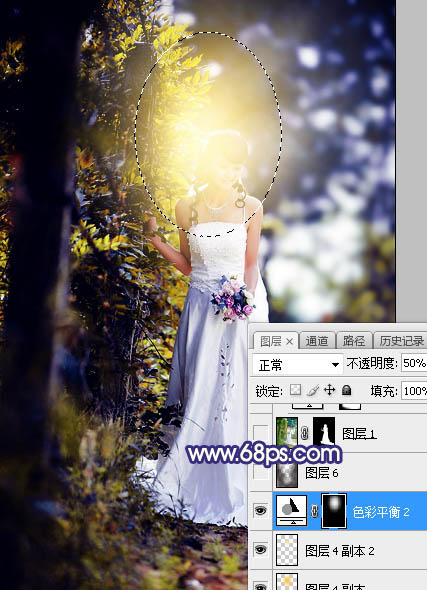Viewport: 427px width, 590px height.
Task: Click the 填充 100% fill field
Action: click(x=414, y=391)
